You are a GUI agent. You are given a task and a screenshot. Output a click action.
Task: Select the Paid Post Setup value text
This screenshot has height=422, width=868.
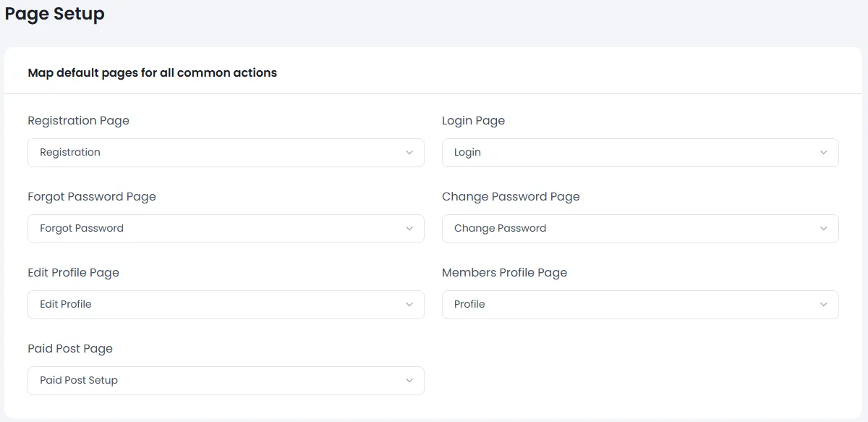pos(77,380)
